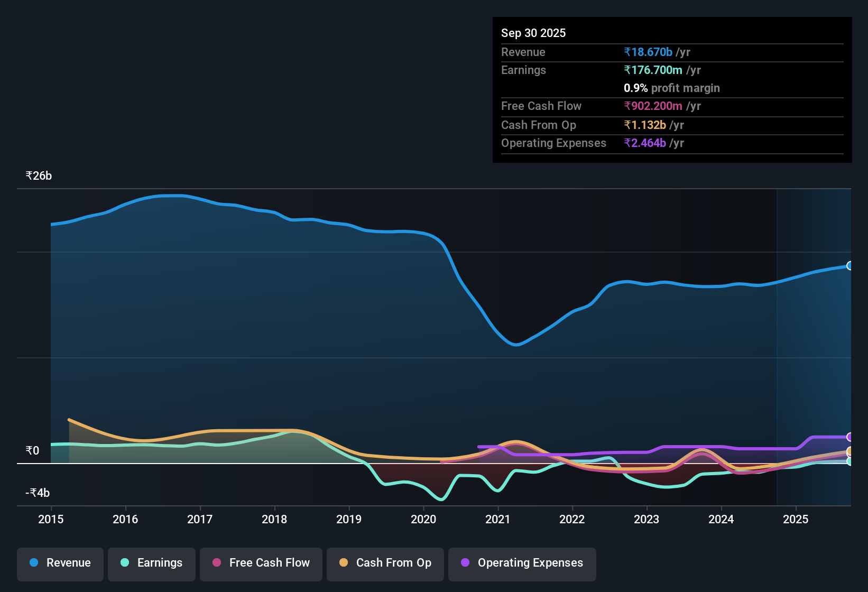868x592 pixels.
Task: Click the Cash From Op endpoint circle marker
Action: [x=850, y=451]
